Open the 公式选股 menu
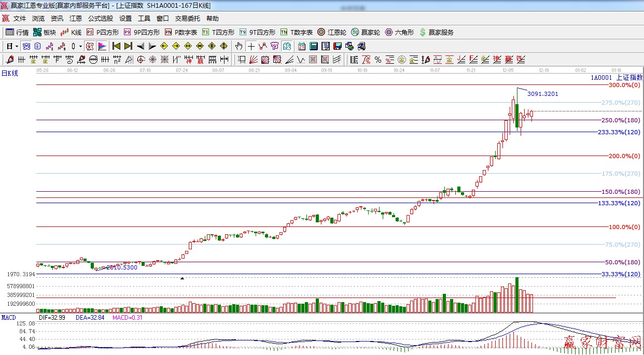Image resolution: width=644 pixels, height=355 pixels. [100, 19]
